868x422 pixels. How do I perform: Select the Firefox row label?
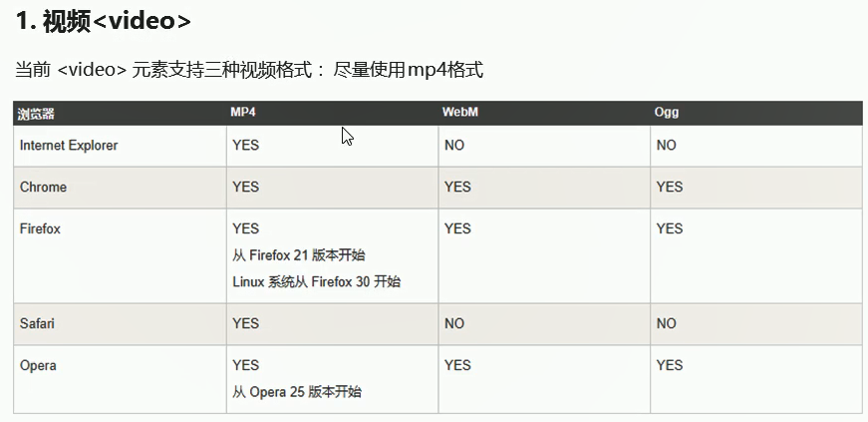tap(40, 229)
